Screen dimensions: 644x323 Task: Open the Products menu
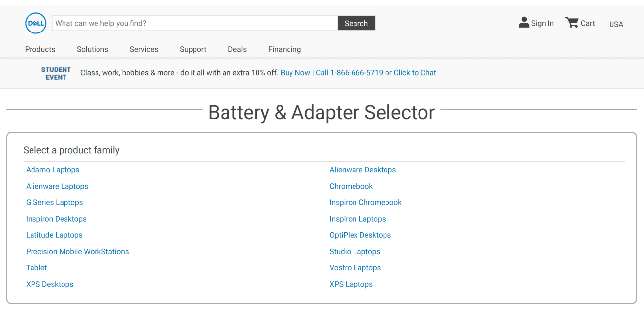coord(40,49)
